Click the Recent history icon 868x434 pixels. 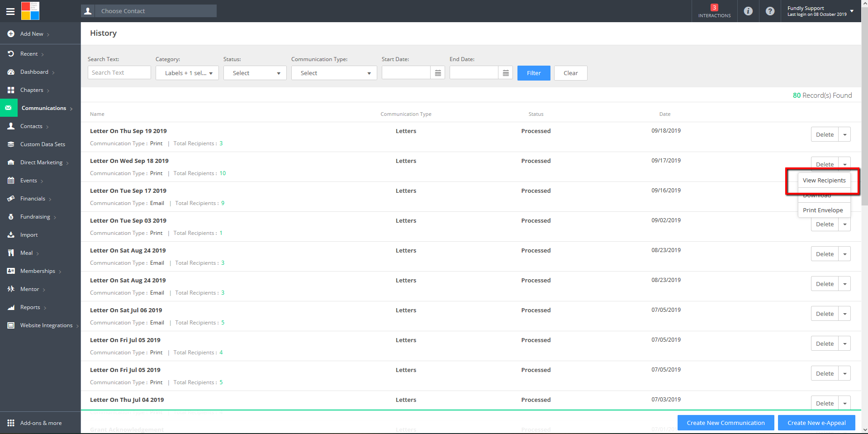pyautogui.click(x=11, y=54)
